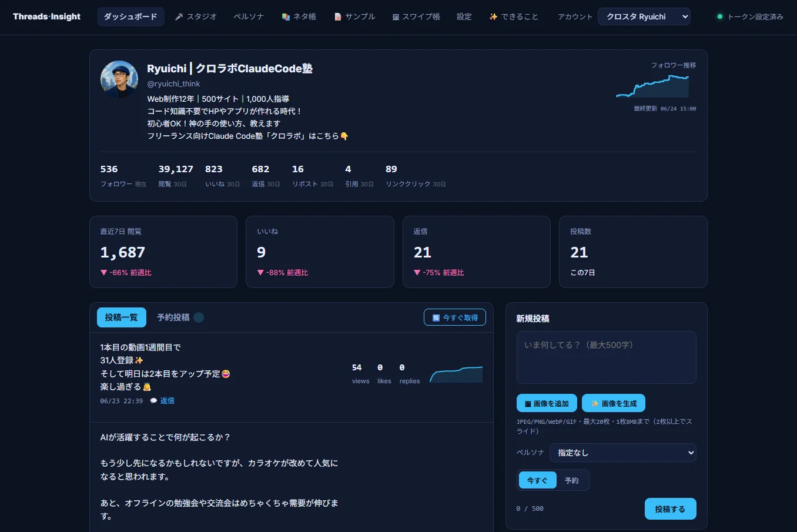Open the サンプル nav item
This screenshot has width=797, height=532.
click(x=354, y=16)
